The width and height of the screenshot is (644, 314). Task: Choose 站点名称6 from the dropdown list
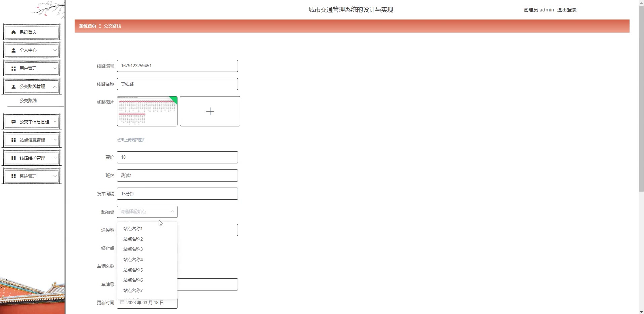coord(147,280)
